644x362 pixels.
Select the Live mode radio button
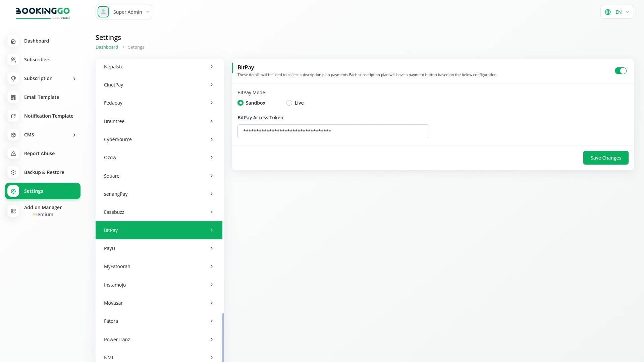coord(289,103)
